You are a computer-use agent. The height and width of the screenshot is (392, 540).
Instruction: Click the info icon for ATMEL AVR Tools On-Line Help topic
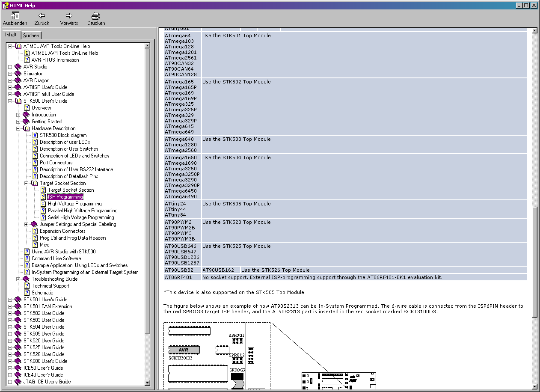[27, 53]
